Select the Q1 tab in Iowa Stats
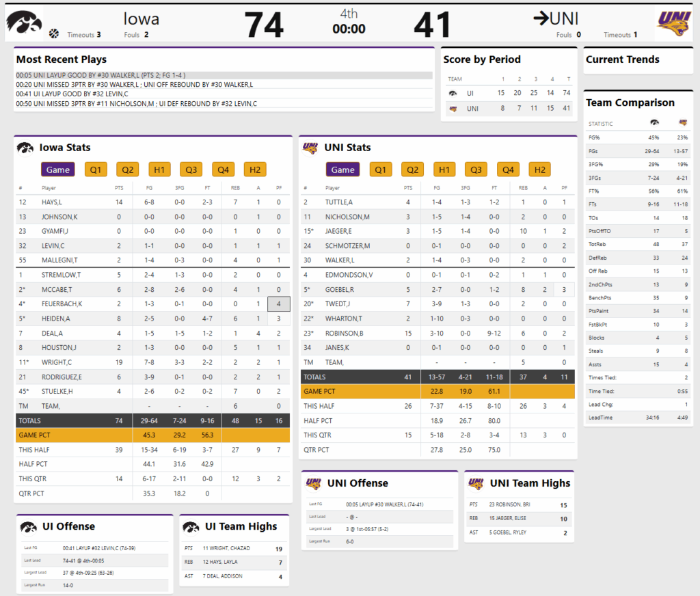This screenshot has width=700, height=596. point(96,170)
